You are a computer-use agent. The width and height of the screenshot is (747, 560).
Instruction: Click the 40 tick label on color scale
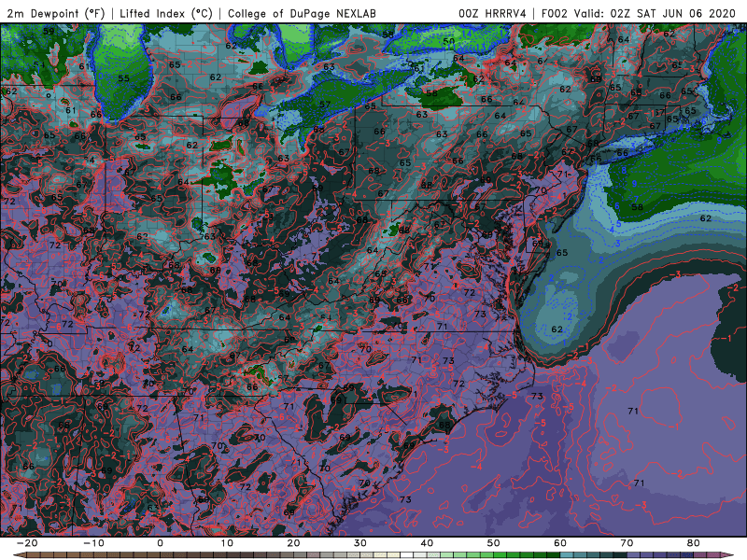coord(427,543)
